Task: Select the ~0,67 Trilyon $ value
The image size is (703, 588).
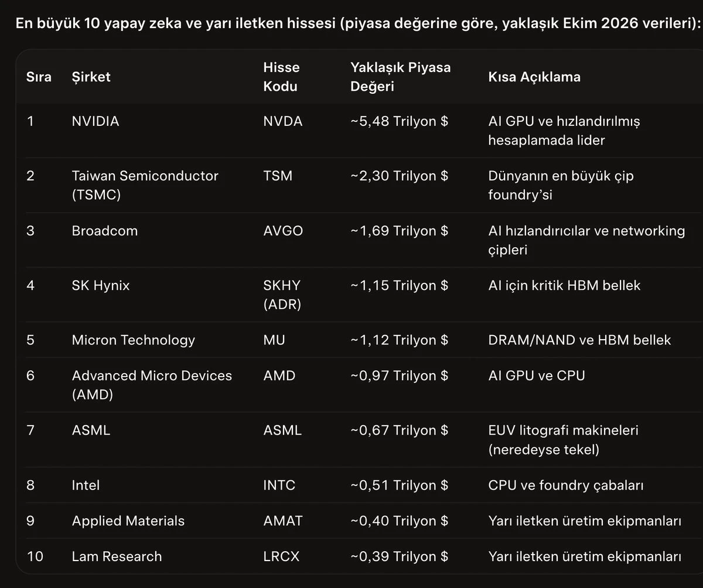Action: click(400, 430)
